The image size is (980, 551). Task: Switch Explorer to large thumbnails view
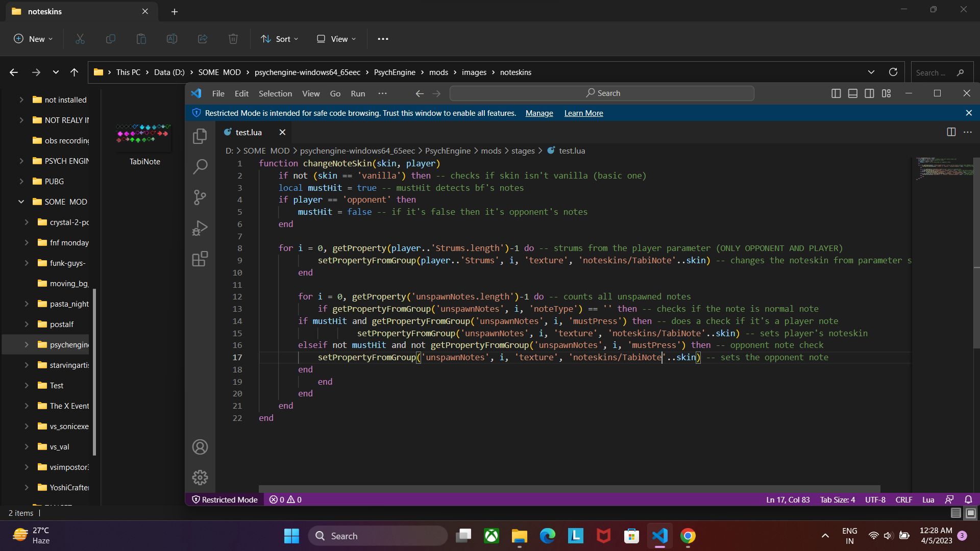pyautogui.click(x=971, y=513)
